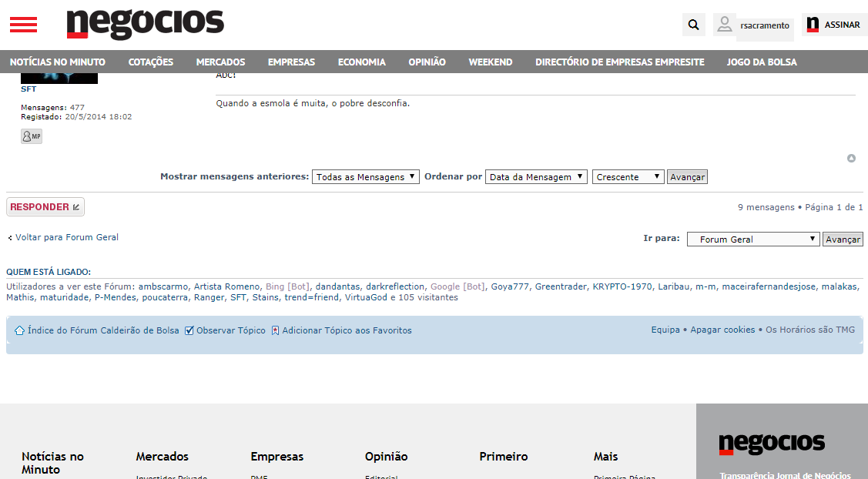Open Crescente order dropdown
This screenshot has width=868, height=479.
pos(628,176)
